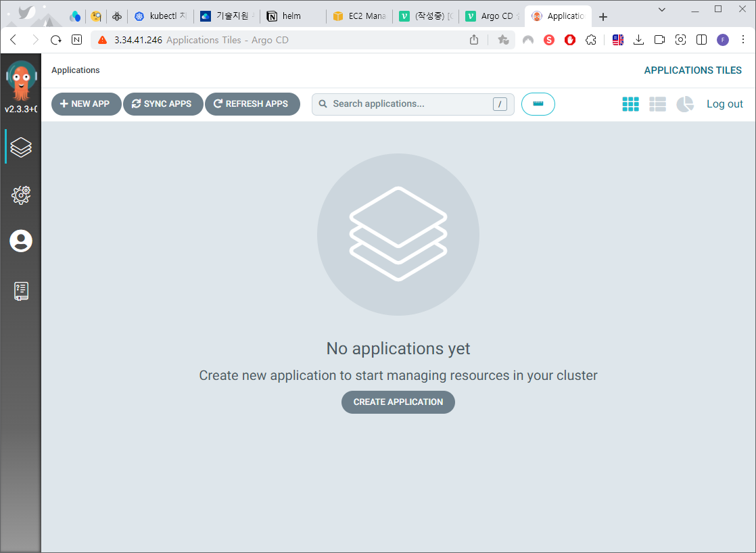
Task: Click the Naver N icon in toolbar
Action: (x=76, y=40)
